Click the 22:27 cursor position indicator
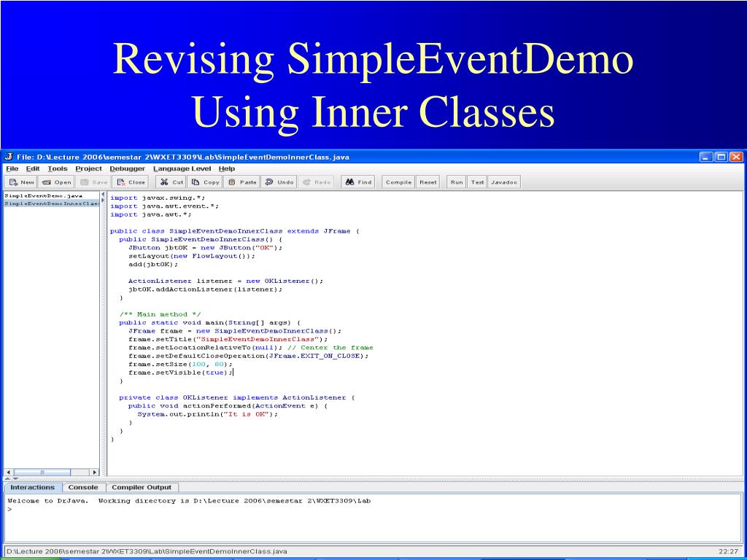The height and width of the screenshot is (560, 747). point(729,551)
